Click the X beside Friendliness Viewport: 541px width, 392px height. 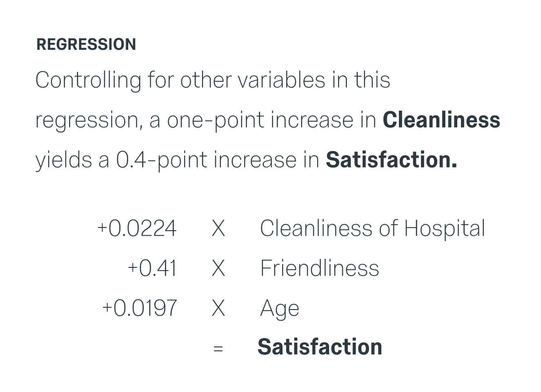pyautogui.click(x=218, y=268)
